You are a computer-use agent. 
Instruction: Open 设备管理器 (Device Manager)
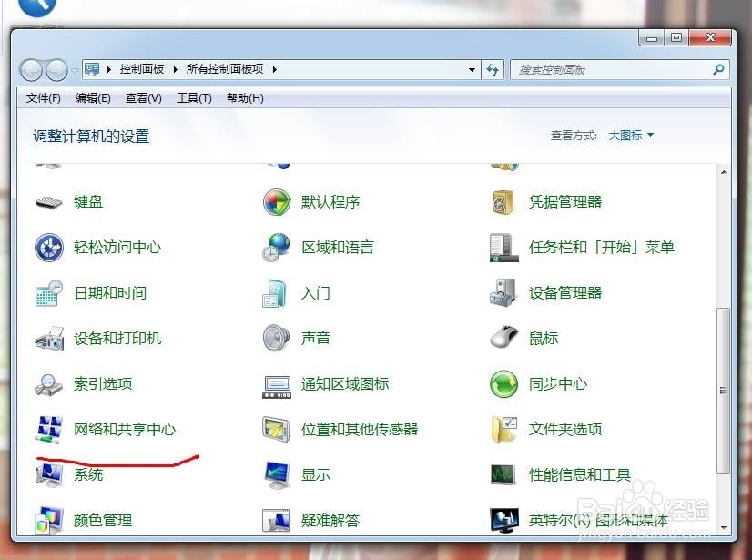(565, 292)
